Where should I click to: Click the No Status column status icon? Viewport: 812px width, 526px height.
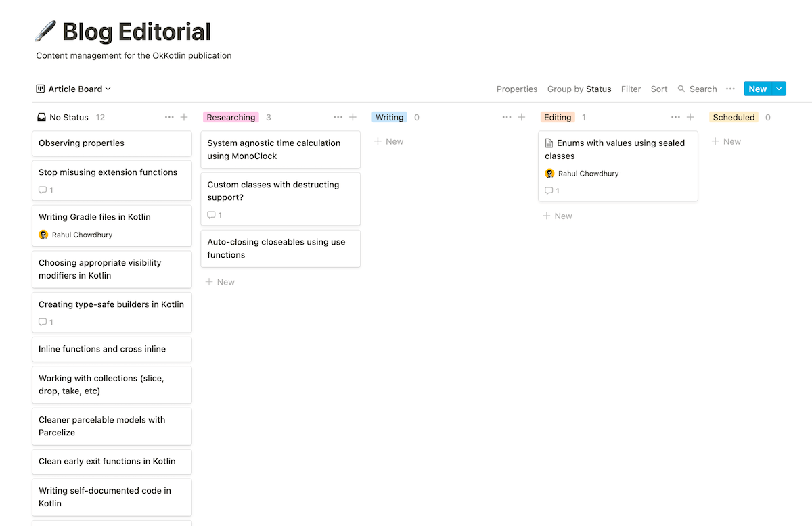(41, 117)
